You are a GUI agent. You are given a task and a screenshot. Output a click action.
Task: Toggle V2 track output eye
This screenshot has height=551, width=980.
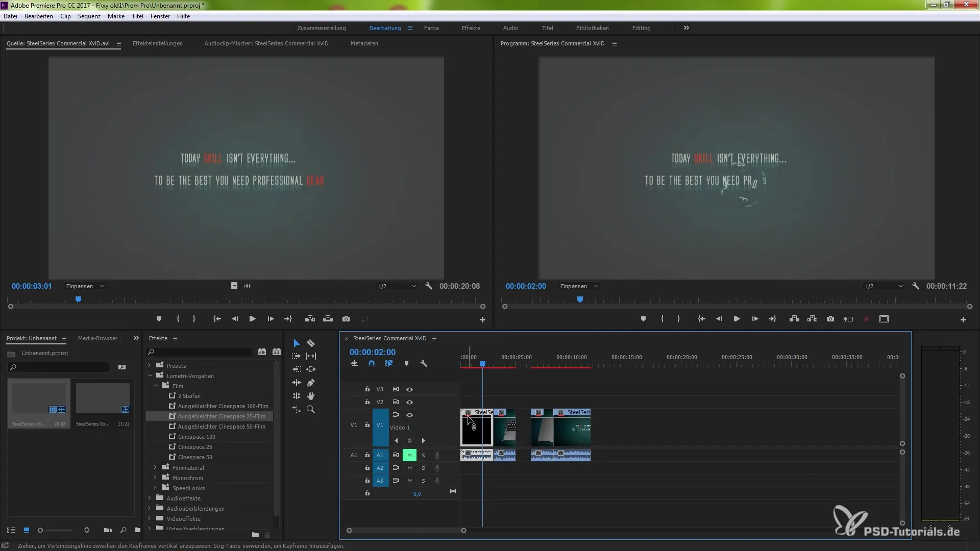(x=409, y=402)
